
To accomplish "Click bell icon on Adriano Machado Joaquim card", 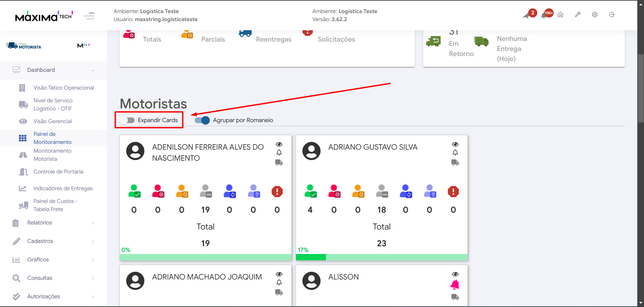I will point(279,283).
